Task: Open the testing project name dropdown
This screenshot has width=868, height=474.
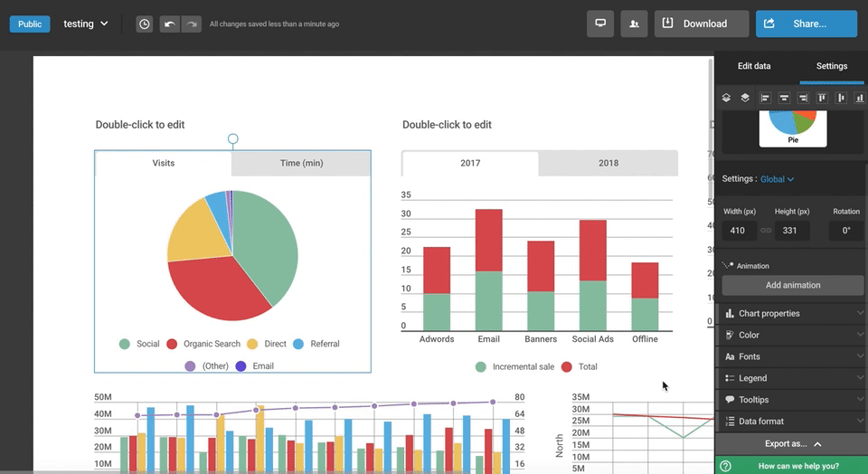Action: (x=85, y=24)
